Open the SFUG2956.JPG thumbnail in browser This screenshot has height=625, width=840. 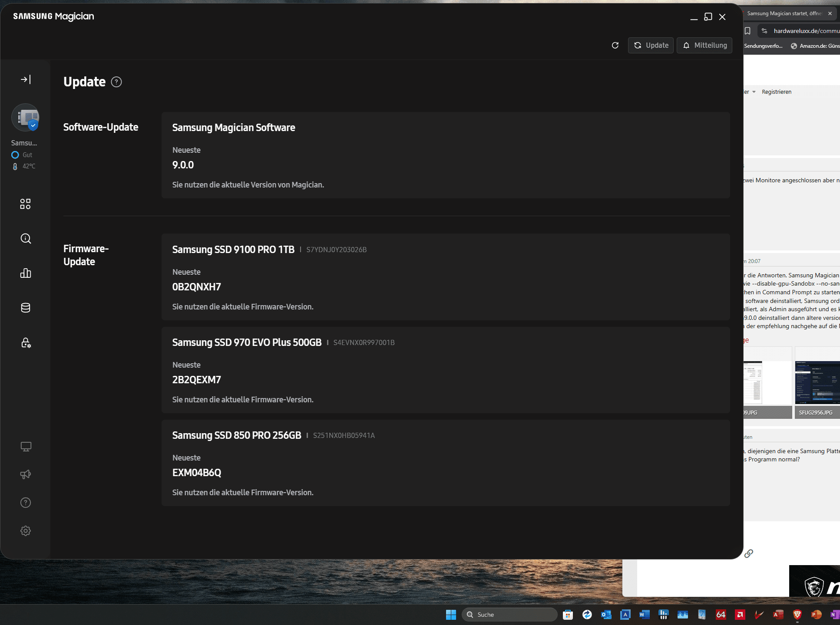(x=817, y=383)
